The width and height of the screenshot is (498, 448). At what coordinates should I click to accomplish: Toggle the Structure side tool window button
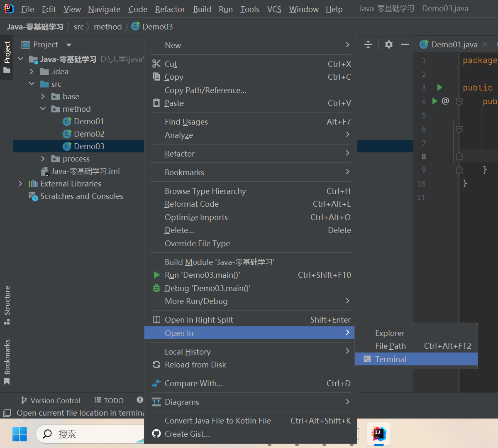pos(7,305)
